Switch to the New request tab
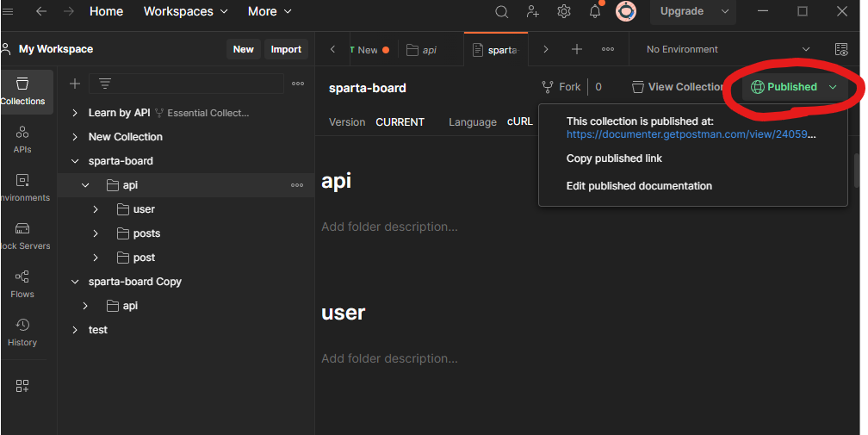868x435 pixels. [x=369, y=50]
